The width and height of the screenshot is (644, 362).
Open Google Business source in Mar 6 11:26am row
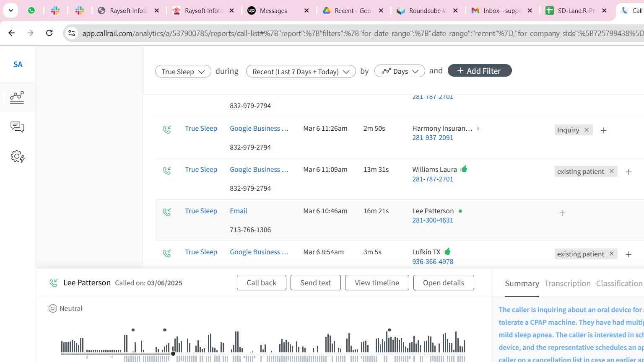pos(259,128)
